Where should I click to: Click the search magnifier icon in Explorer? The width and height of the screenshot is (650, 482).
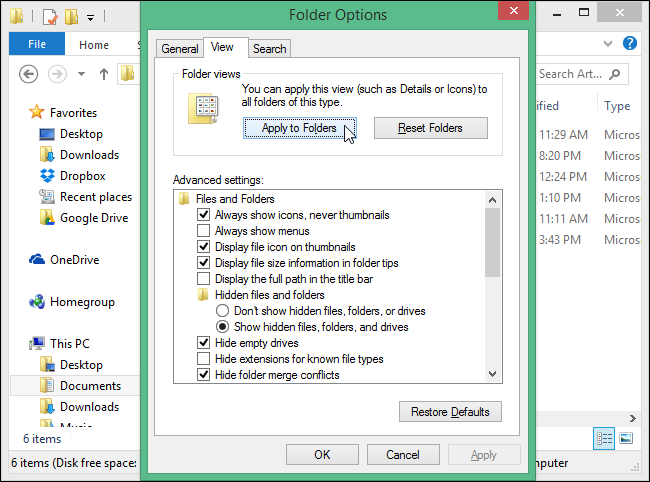pyautogui.click(x=615, y=74)
